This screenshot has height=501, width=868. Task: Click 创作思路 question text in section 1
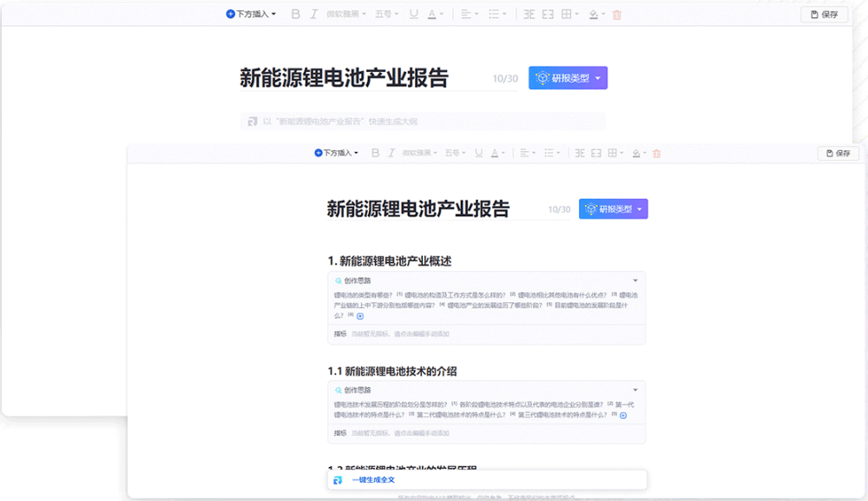pos(485,305)
